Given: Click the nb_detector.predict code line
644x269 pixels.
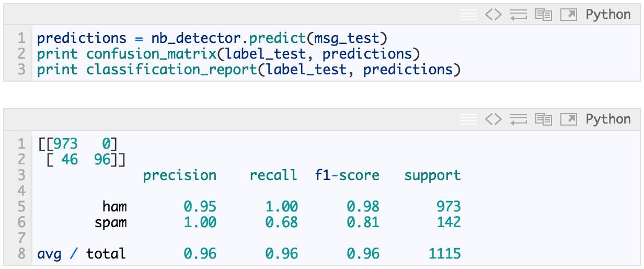Looking at the screenshot, I should point(212,38).
